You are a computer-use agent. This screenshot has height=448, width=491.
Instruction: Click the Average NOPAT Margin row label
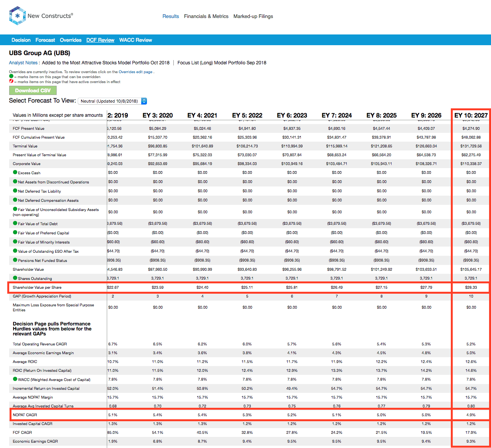click(x=32, y=397)
